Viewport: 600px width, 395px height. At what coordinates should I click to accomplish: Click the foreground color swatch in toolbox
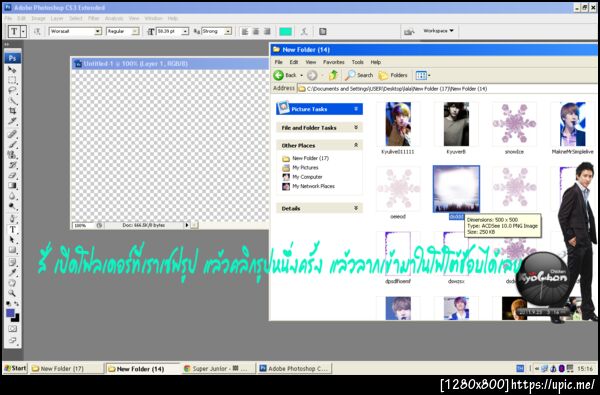10,313
